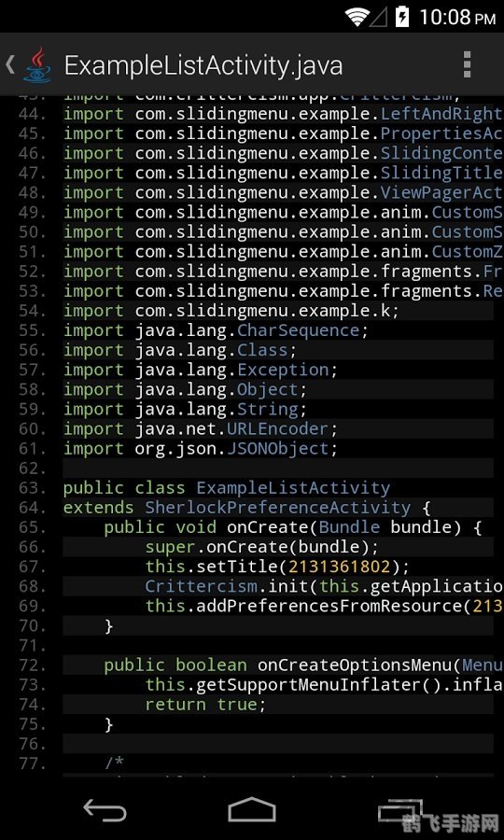Image resolution: width=504 pixels, height=840 pixels.
Task: Select line number 44
Action: (32, 114)
